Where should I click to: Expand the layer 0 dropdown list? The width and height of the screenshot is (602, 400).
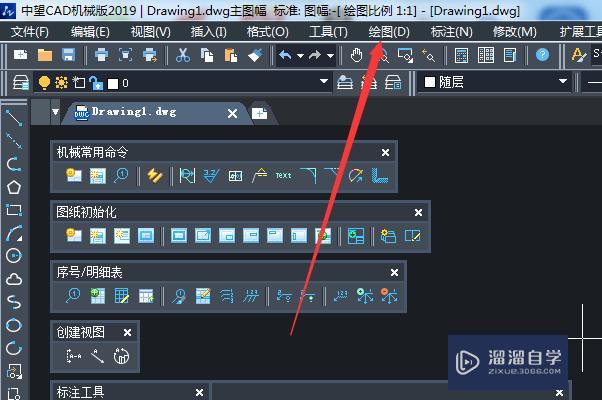(324, 81)
